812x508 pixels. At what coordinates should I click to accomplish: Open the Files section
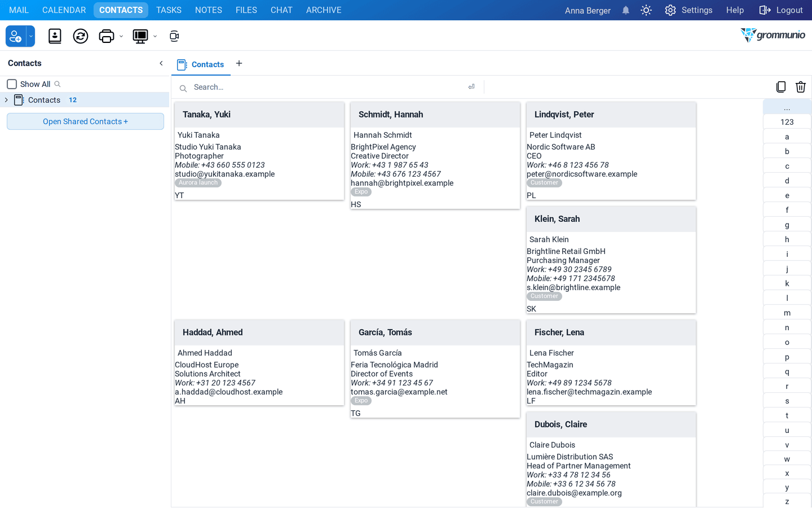pos(246,10)
